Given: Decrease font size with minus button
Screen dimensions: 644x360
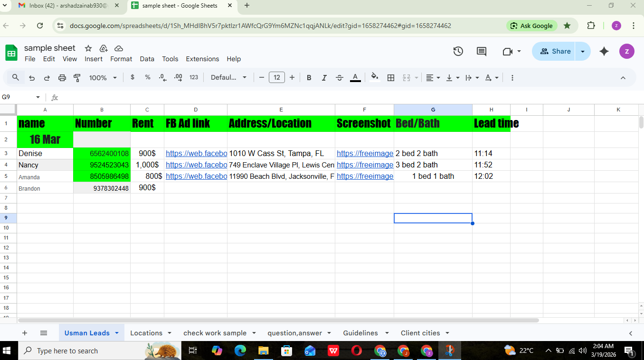Looking at the screenshot, I should 261,77.
